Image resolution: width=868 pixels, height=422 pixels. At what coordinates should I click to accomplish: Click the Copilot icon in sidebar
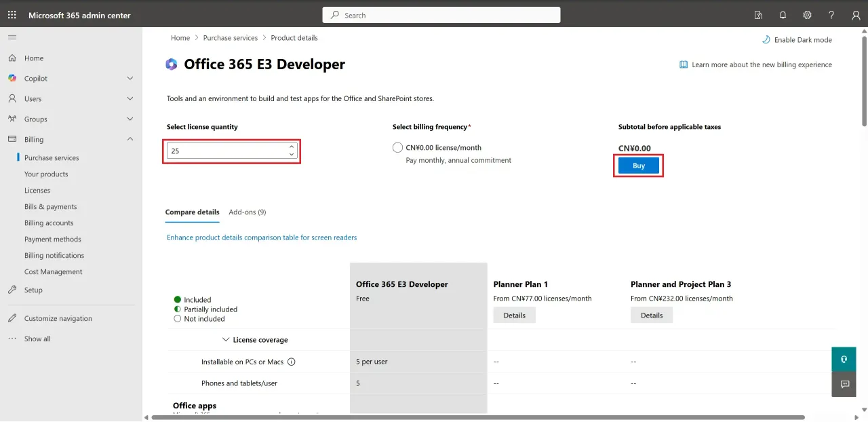point(12,79)
